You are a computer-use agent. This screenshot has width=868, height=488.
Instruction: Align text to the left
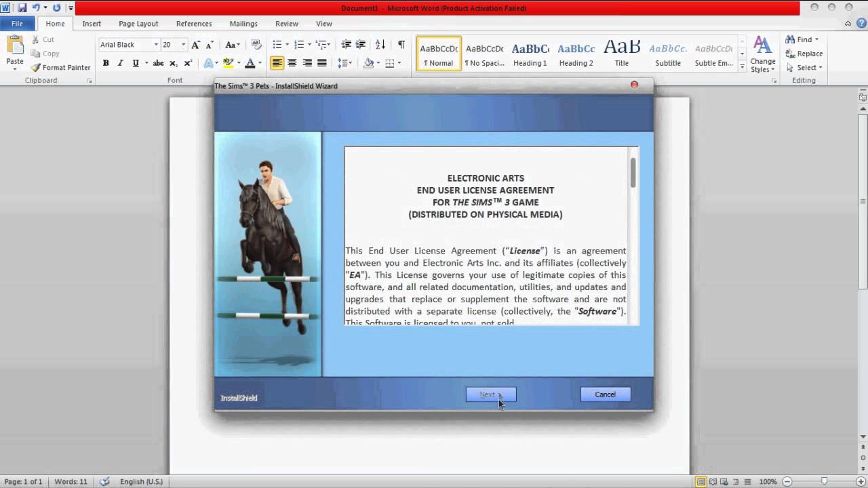click(277, 63)
